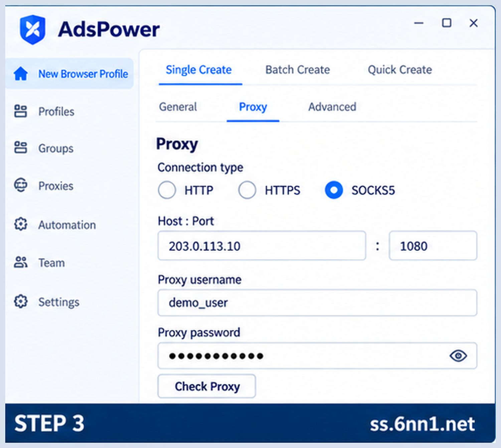Screen dimensions: 501x448
Task: Click the Groups sidebar icon
Action: coord(21,148)
